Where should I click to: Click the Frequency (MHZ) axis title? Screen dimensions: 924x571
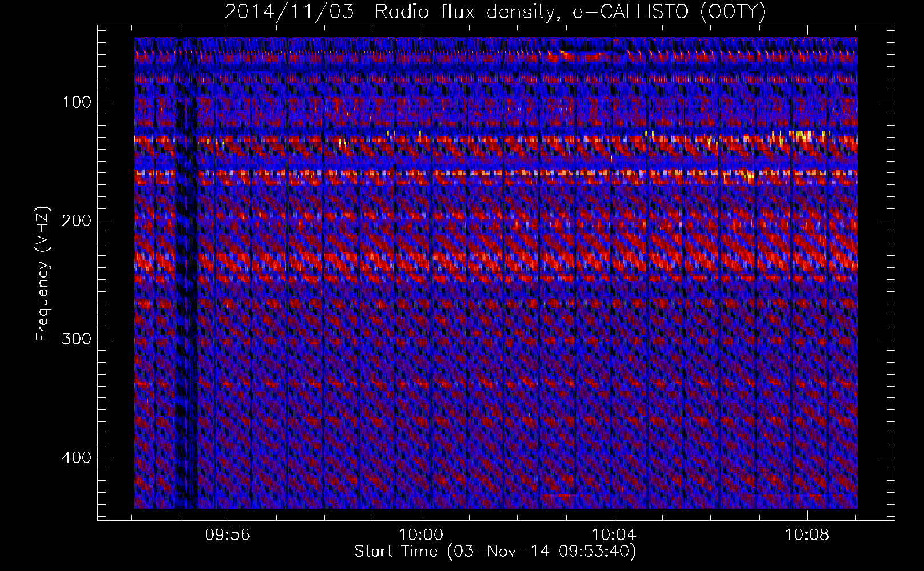point(43,274)
